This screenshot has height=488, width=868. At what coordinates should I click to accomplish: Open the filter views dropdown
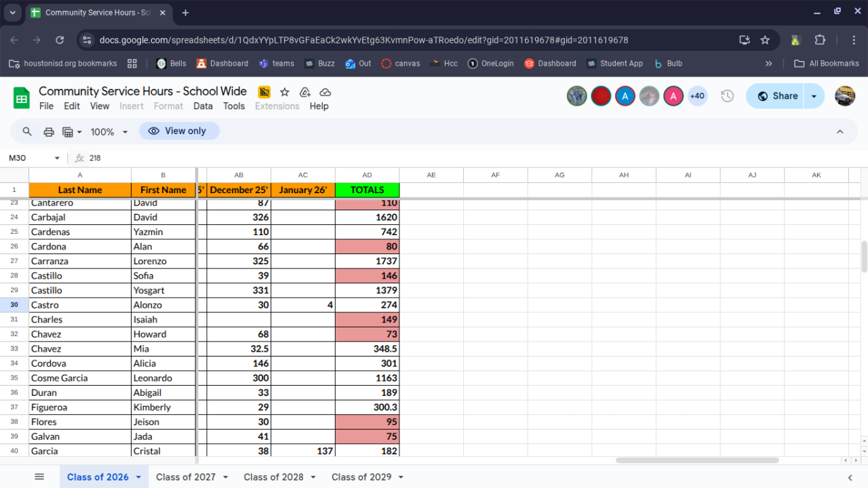[72, 131]
